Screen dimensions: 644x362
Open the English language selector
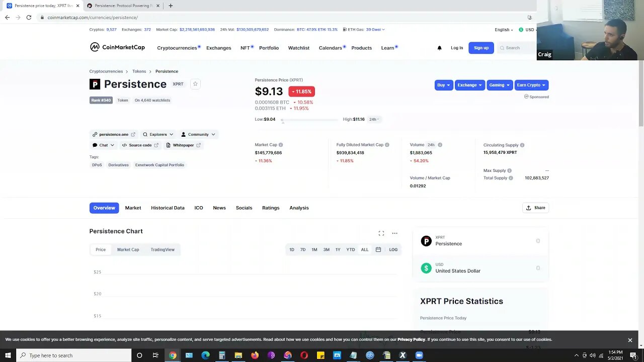point(504,30)
